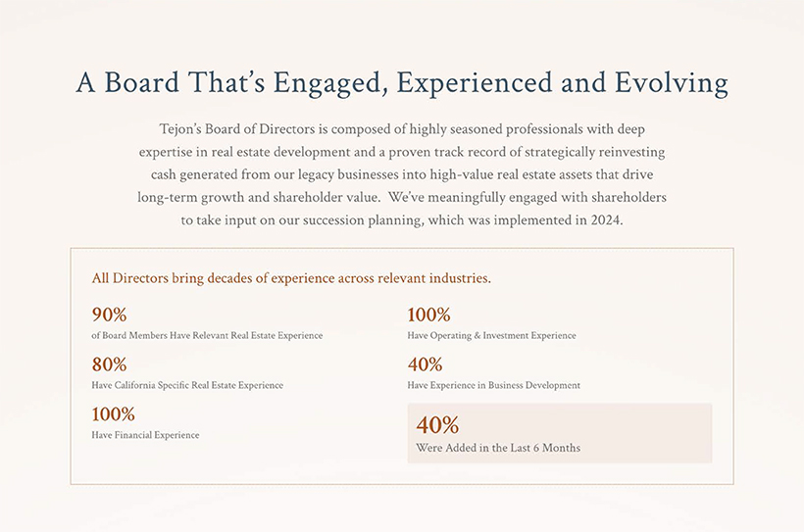804x532 pixels.
Task: Click the 100% above Operating & Investment Experience
Action: (x=428, y=315)
